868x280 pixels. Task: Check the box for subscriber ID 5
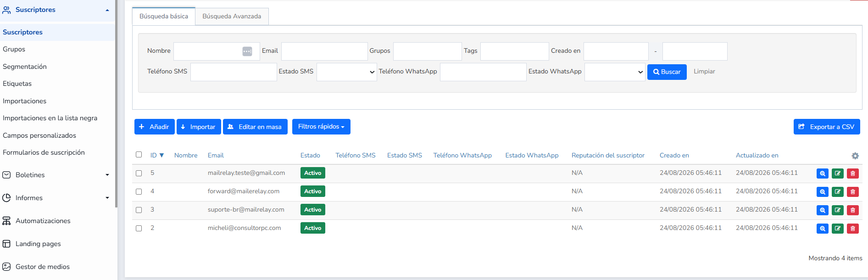pos(139,173)
